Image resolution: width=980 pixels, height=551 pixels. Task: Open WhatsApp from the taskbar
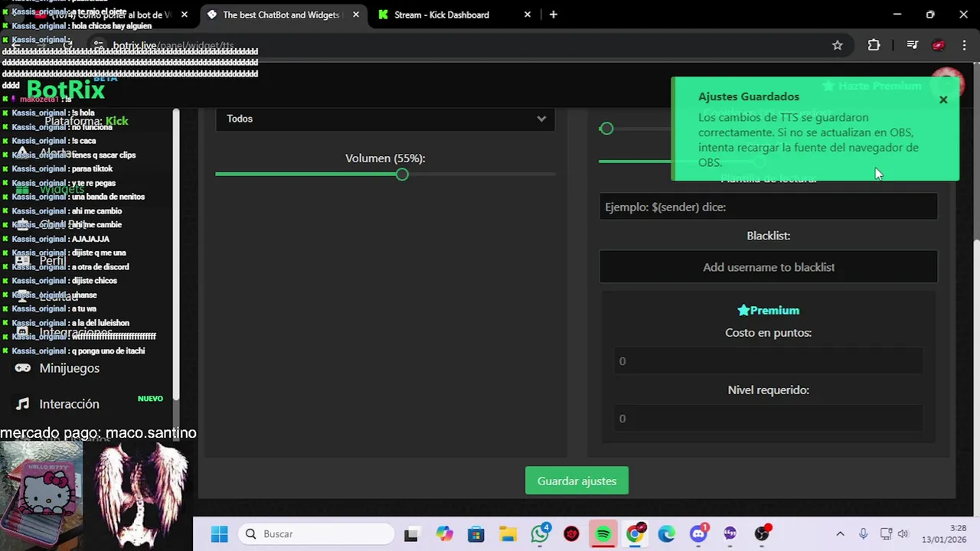click(x=541, y=534)
